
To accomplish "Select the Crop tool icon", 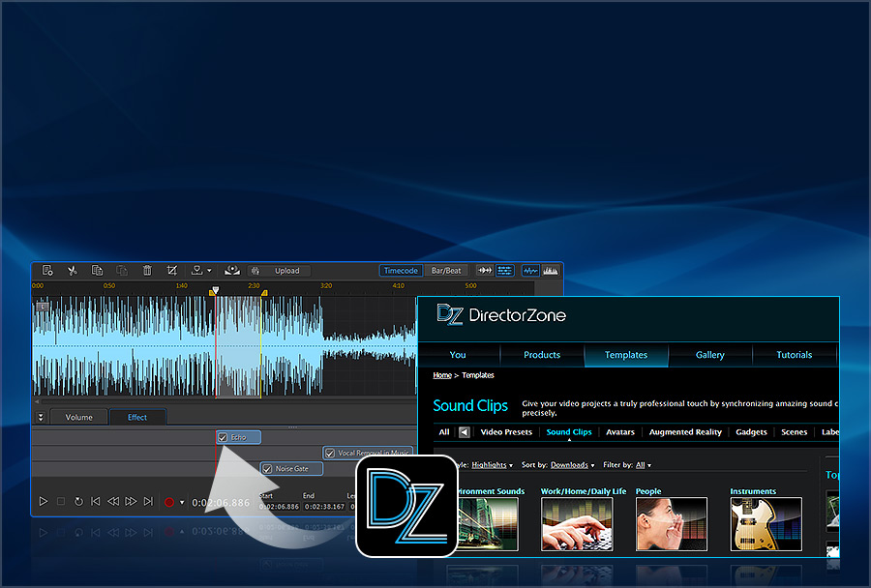I will pyautogui.click(x=172, y=271).
